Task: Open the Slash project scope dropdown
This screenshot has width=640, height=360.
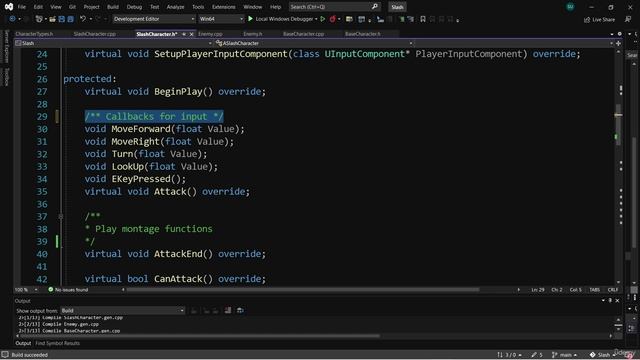Action: click(x=114, y=43)
